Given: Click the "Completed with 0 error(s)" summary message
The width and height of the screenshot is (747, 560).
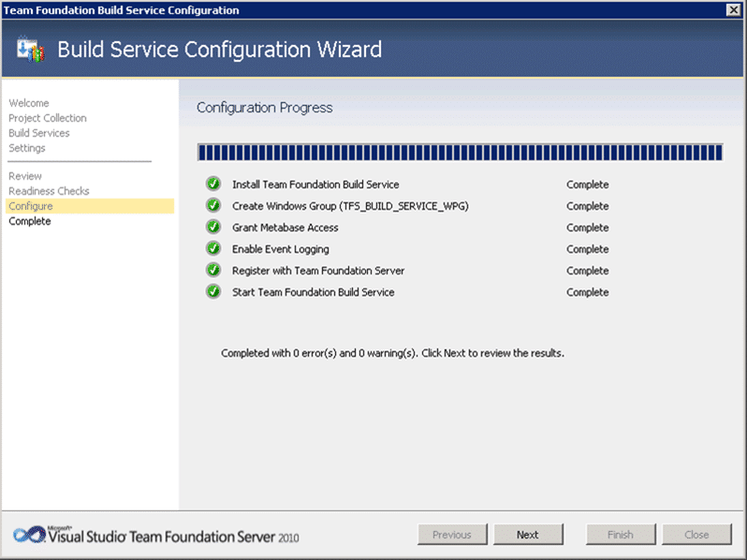Looking at the screenshot, I should pyautogui.click(x=392, y=353).
